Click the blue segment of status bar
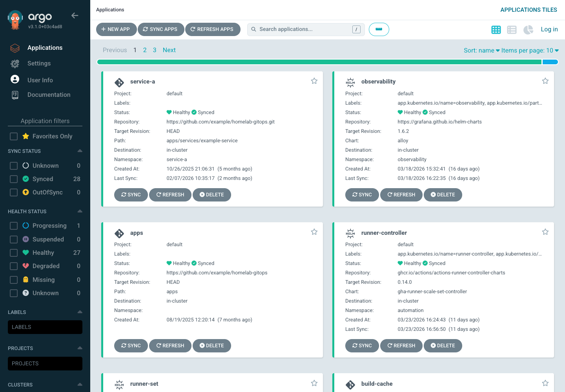Viewport: 565px width, 392px height. coord(550,62)
